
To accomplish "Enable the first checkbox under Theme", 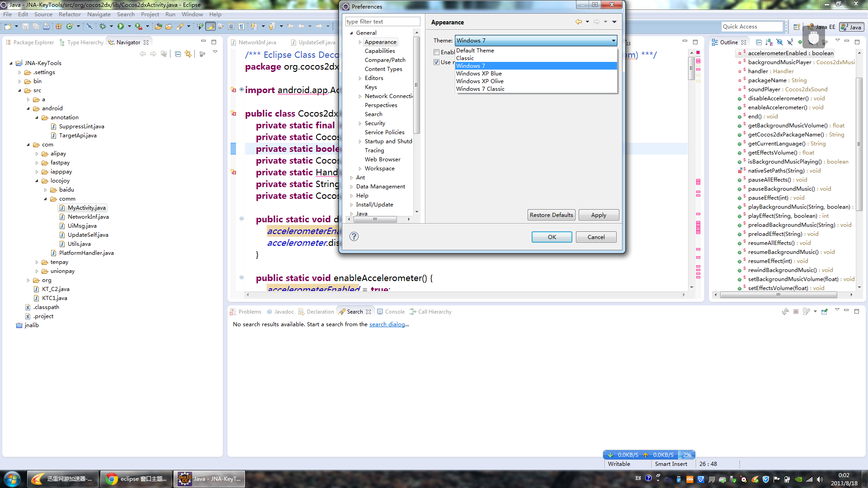I will 437,52.
